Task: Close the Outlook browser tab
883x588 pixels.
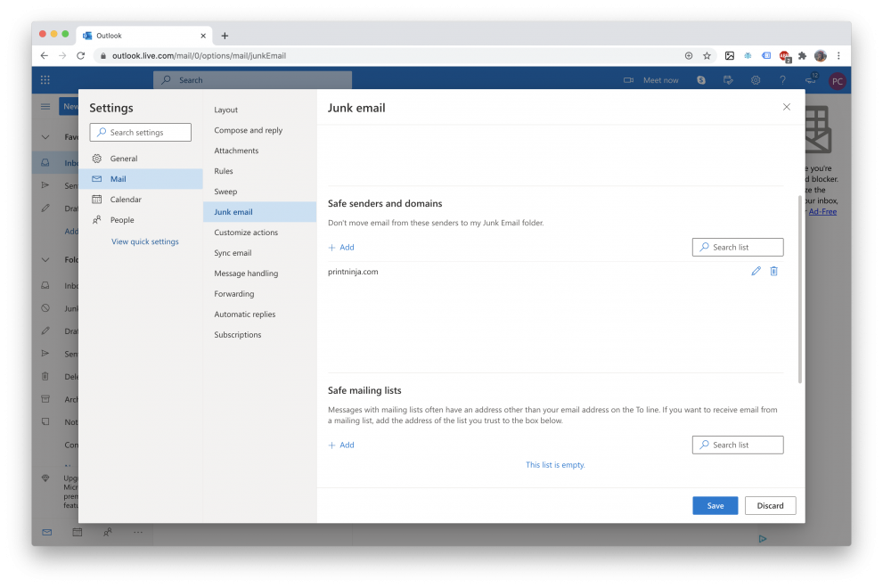Action: pos(203,36)
